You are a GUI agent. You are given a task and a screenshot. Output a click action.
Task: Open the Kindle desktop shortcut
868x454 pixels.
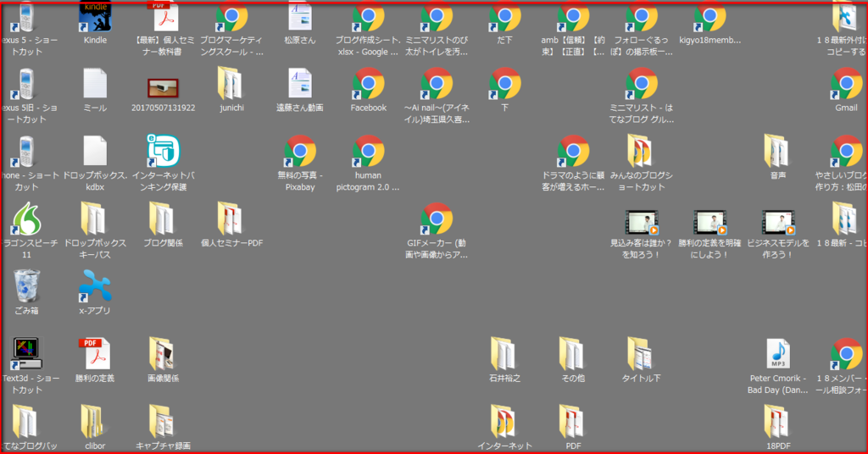(95, 17)
